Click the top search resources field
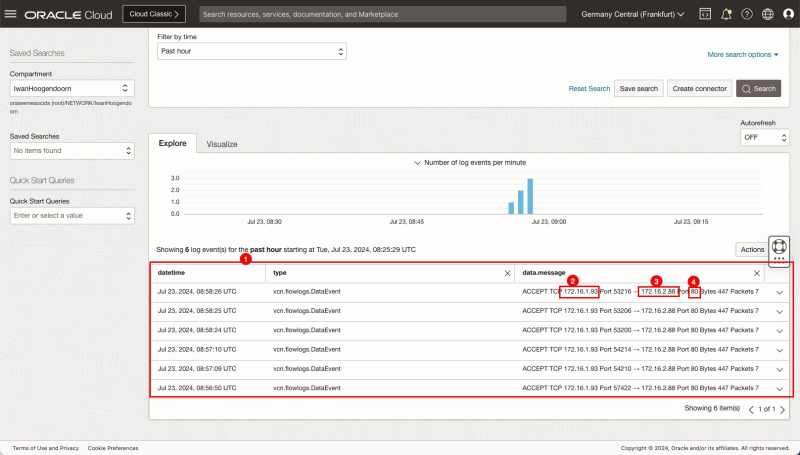This screenshot has height=455, width=800. (x=380, y=15)
